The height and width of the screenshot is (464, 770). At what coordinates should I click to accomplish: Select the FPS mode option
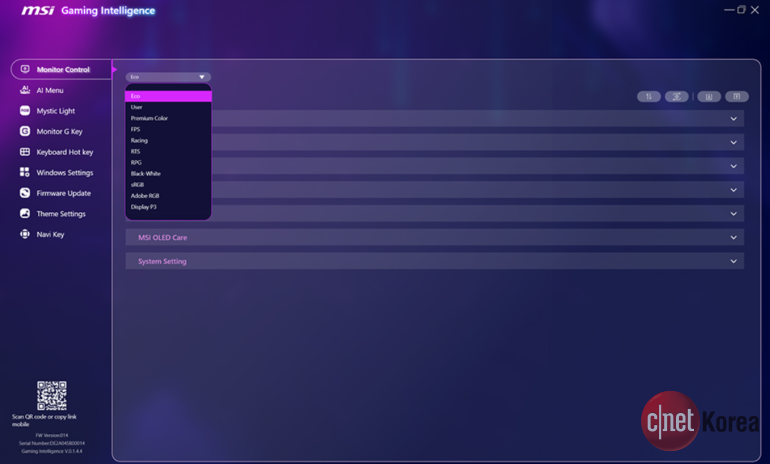click(x=136, y=129)
